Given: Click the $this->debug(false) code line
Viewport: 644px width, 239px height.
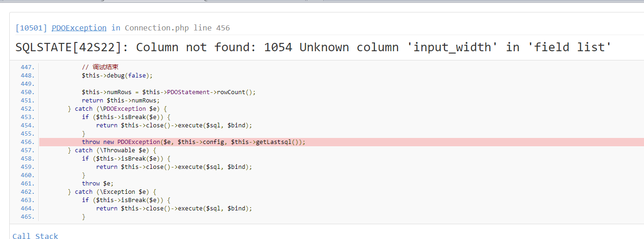Looking at the screenshot, I should coord(117,76).
